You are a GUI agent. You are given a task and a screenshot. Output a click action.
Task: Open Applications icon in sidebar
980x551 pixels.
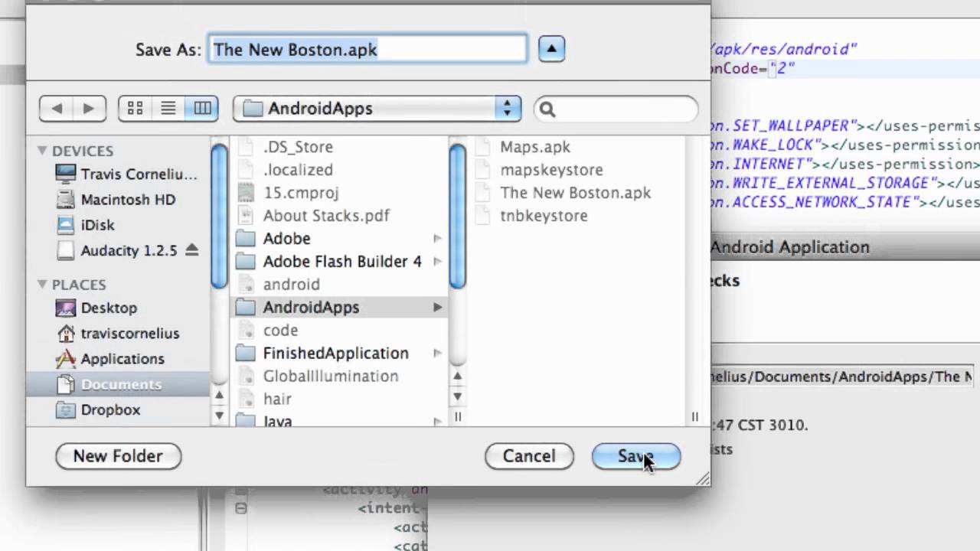(66, 359)
